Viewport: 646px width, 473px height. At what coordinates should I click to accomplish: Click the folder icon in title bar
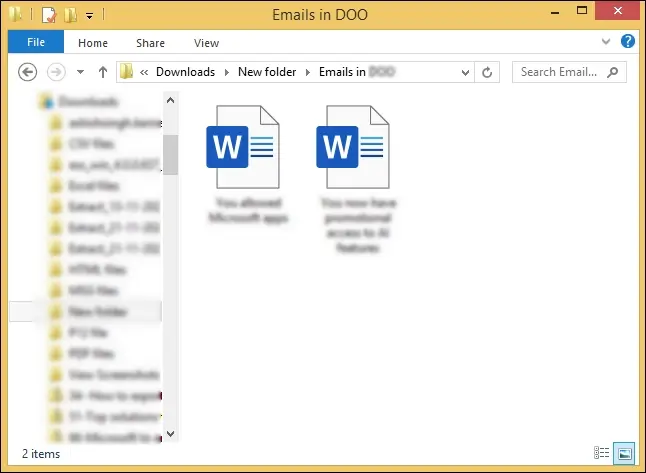15,14
